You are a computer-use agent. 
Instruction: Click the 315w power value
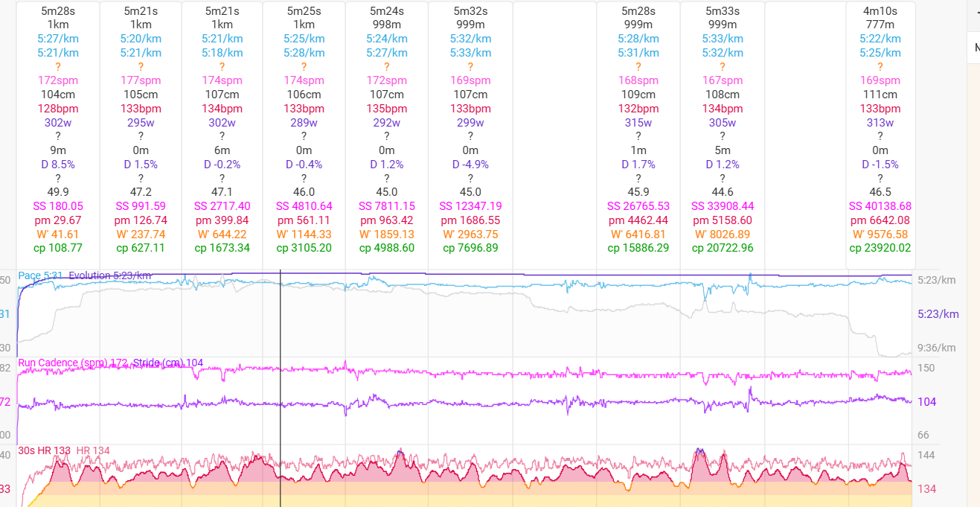coord(638,123)
